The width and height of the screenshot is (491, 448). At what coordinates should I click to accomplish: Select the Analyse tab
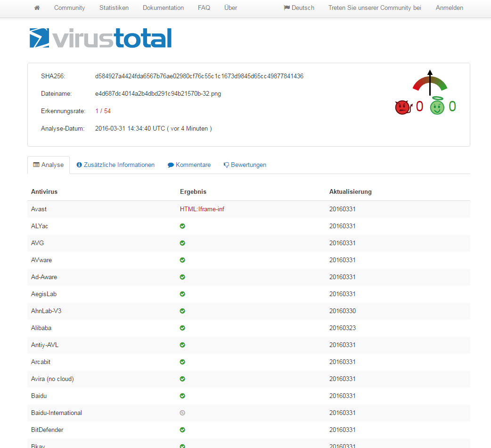tap(49, 165)
